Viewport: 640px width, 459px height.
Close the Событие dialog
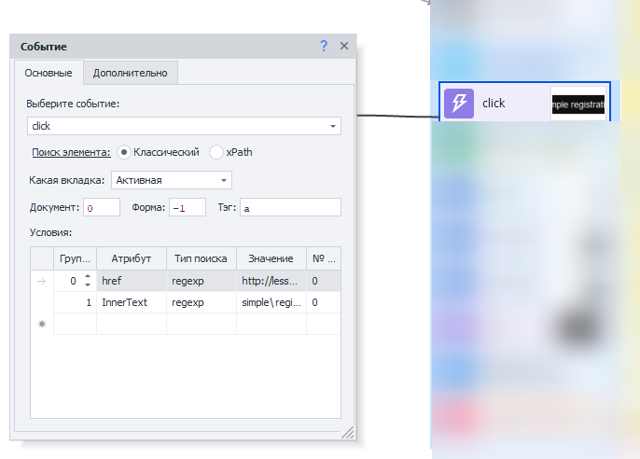pyautogui.click(x=344, y=46)
